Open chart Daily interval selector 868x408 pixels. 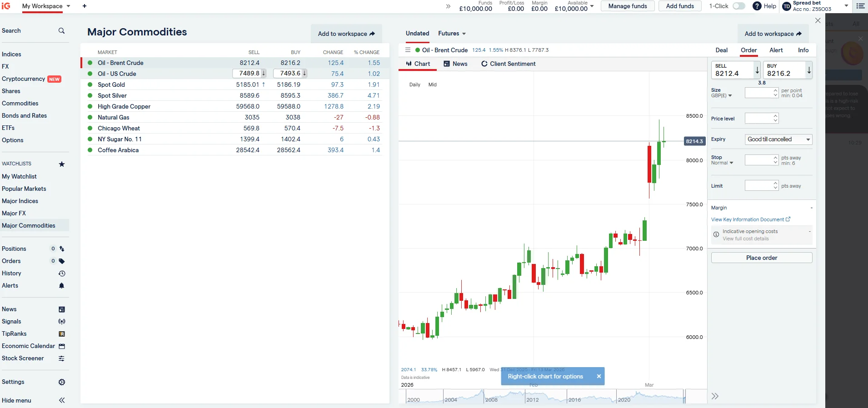[415, 85]
